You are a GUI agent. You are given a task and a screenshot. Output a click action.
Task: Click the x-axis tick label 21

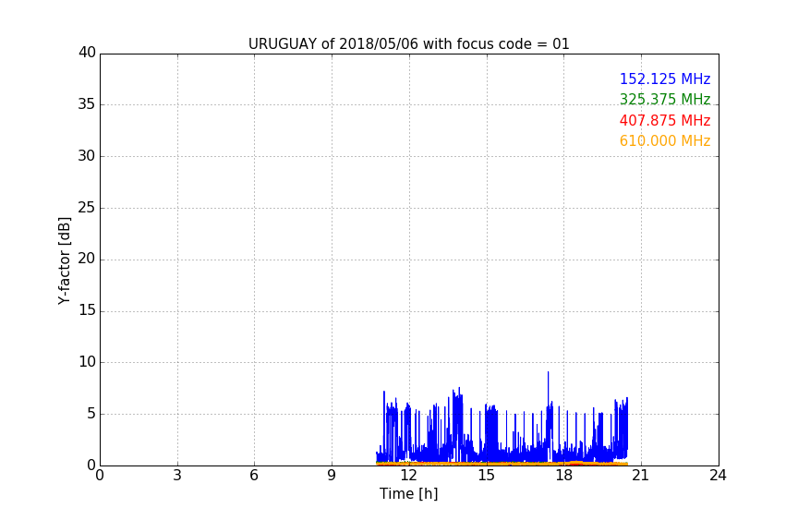click(641, 476)
